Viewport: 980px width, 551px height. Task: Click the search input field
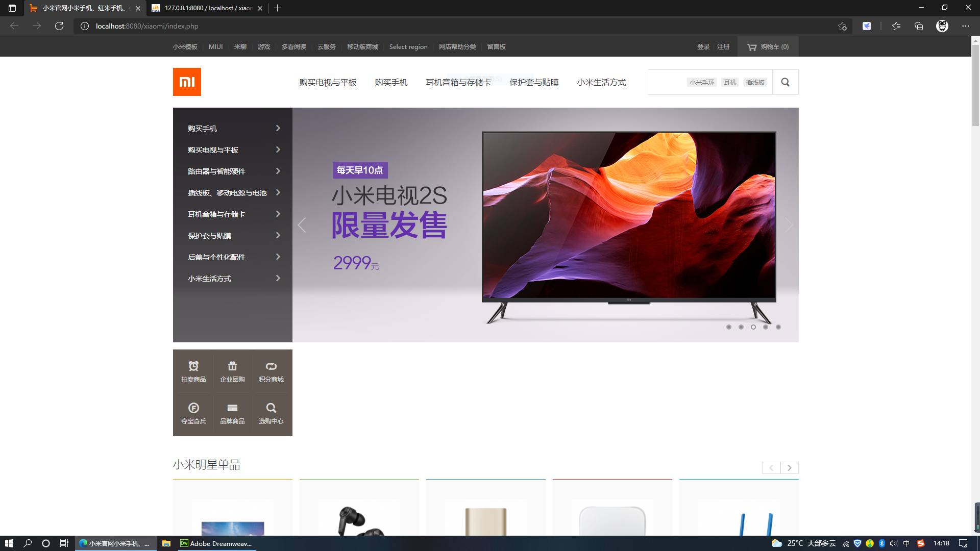[667, 82]
